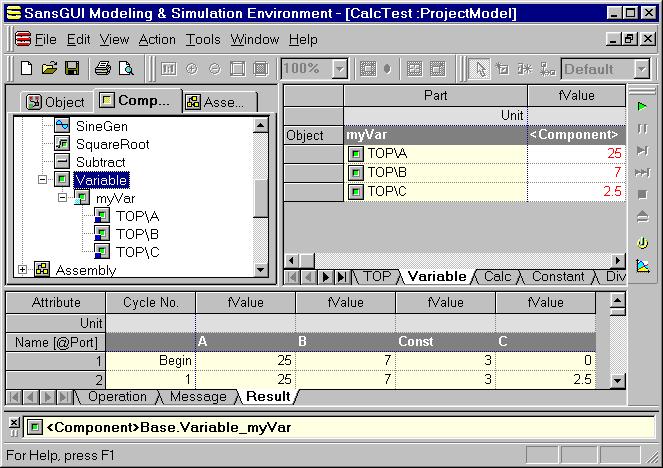Viewport: 663px width, 468px height.
Task: Click the Open folder icon
Action: point(49,69)
